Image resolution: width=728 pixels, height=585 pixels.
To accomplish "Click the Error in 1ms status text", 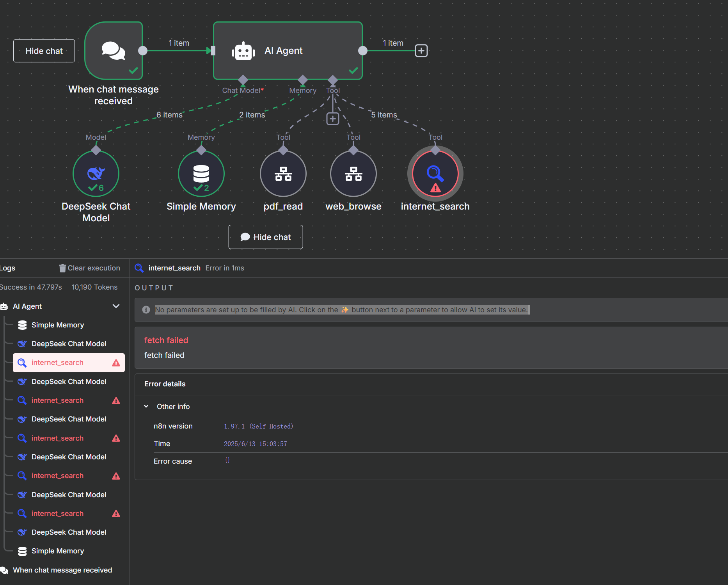I will tap(225, 268).
